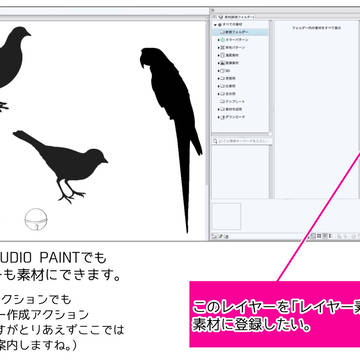
Task: Expand the 漫画素材 folder arrow
Action: tap(219, 55)
